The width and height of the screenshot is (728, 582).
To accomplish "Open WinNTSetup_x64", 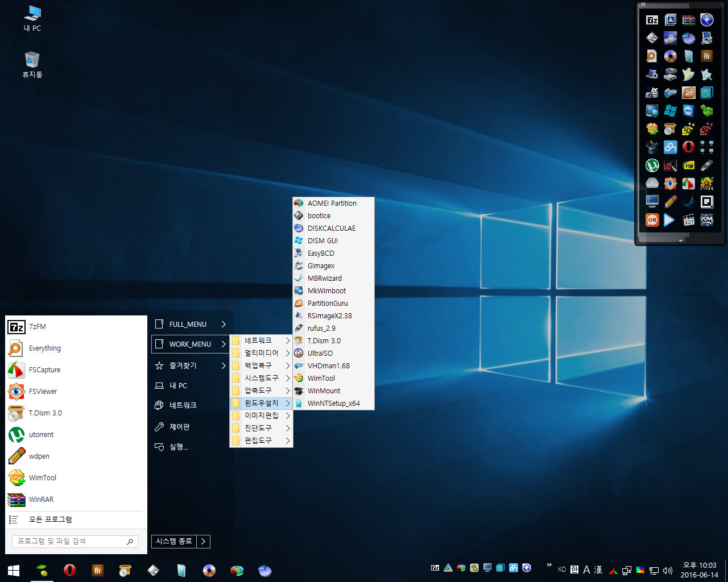I will [x=333, y=403].
